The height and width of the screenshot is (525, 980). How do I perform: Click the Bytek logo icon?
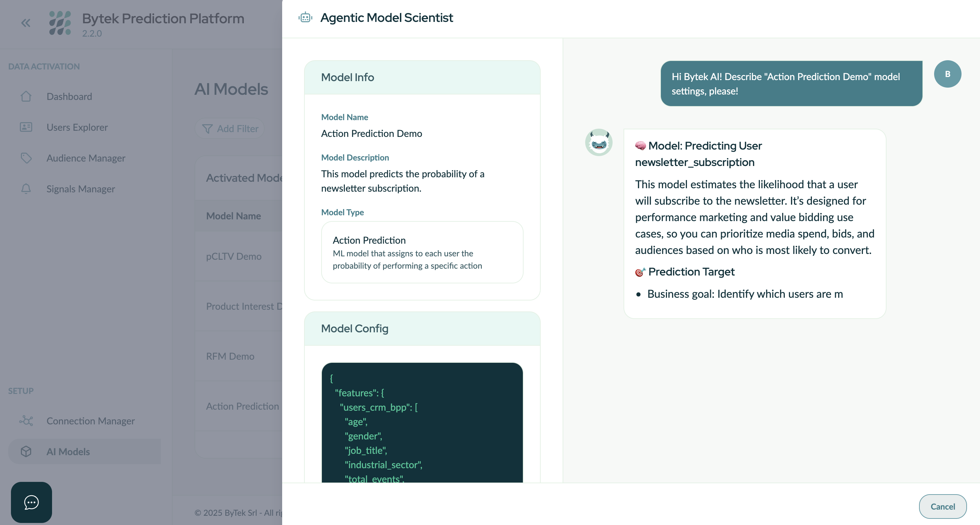click(60, 23)
